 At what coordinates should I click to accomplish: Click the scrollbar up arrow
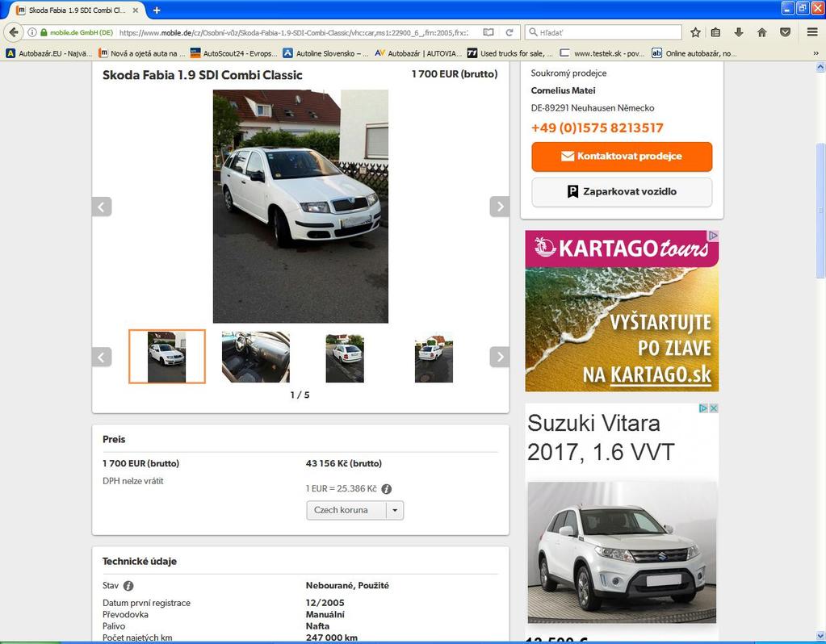tap(820, 67)
